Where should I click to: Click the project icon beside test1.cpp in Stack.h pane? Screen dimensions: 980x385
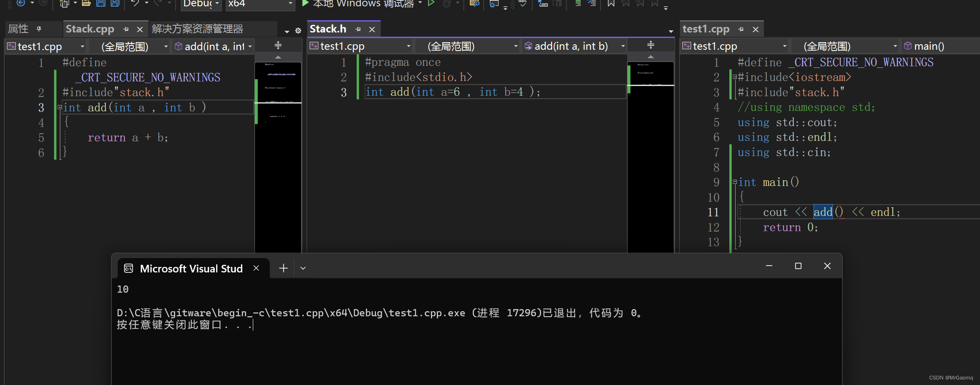[314, 46]
